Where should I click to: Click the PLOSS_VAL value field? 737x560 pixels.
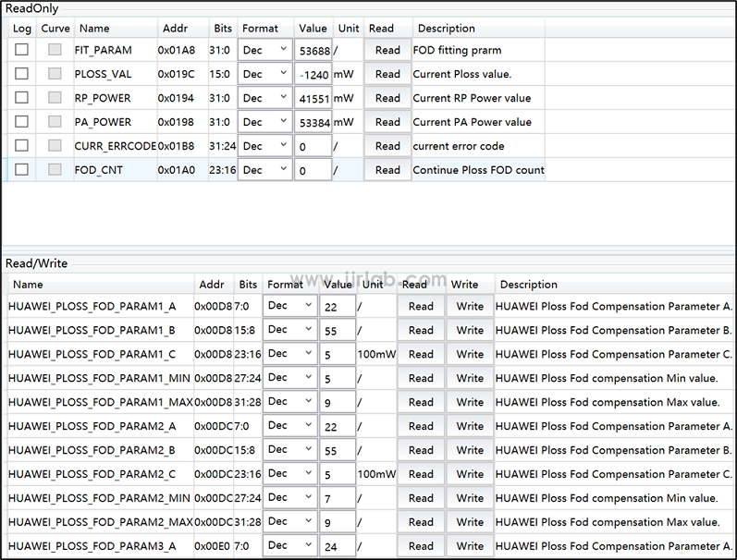[313, 74]
